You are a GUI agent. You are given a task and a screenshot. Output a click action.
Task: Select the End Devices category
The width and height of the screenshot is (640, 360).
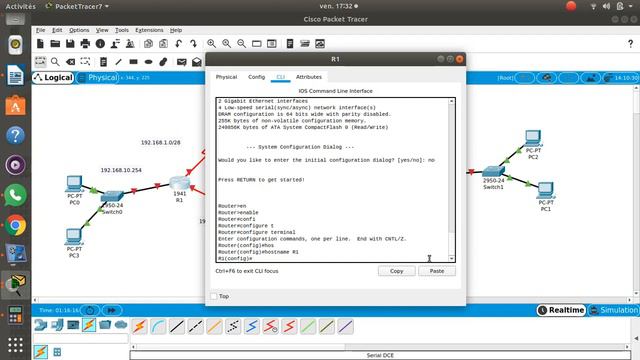click(x=57, y=325)
